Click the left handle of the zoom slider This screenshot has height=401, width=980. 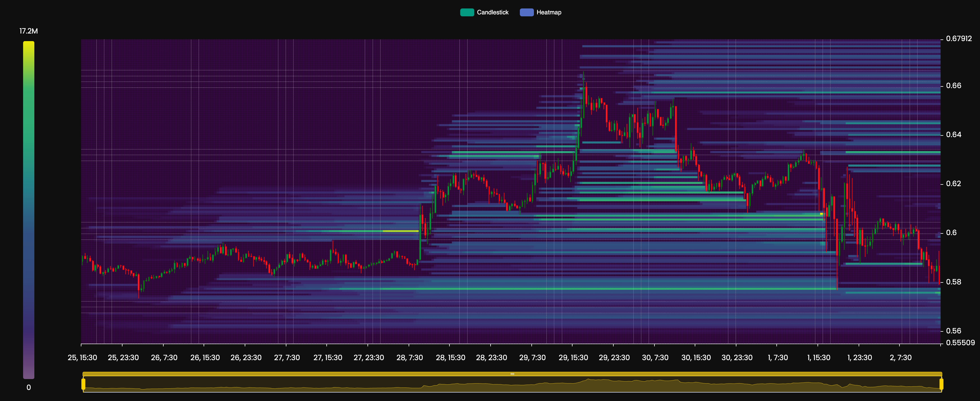pyautogui.click(x=83, y=384)
